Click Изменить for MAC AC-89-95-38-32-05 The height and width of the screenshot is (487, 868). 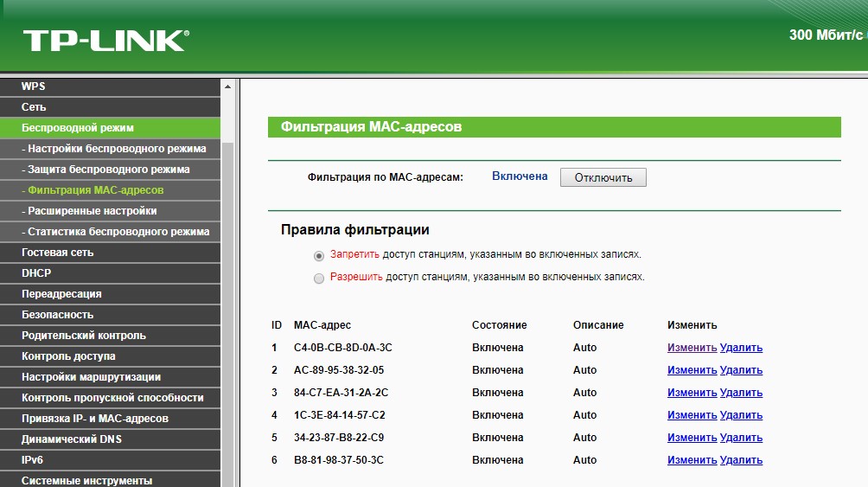tap(692, 370)
